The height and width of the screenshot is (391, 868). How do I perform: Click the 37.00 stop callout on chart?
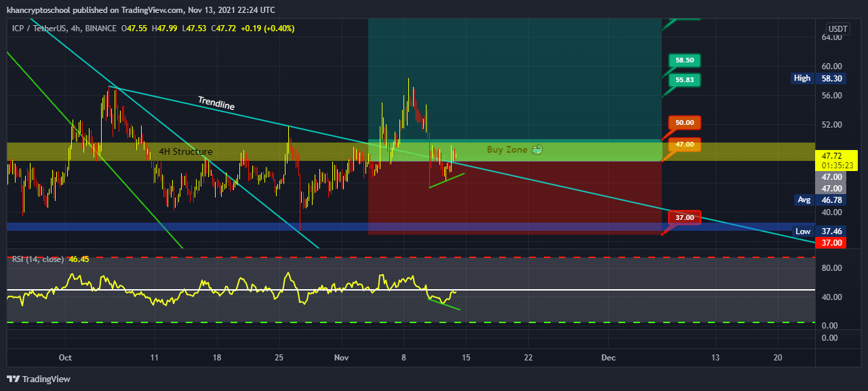pyautogui.click(x=685, y=218)
